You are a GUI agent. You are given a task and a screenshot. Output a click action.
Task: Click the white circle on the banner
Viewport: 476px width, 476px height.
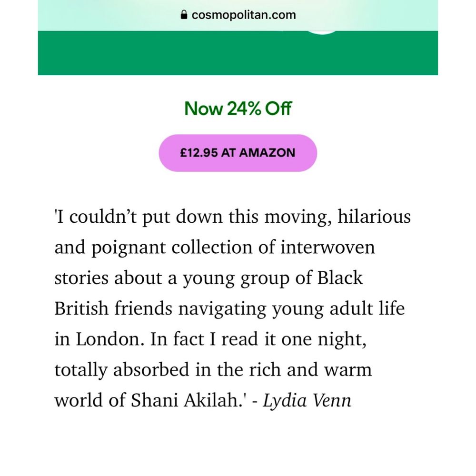pyautogui.click(x=322, y=32)
